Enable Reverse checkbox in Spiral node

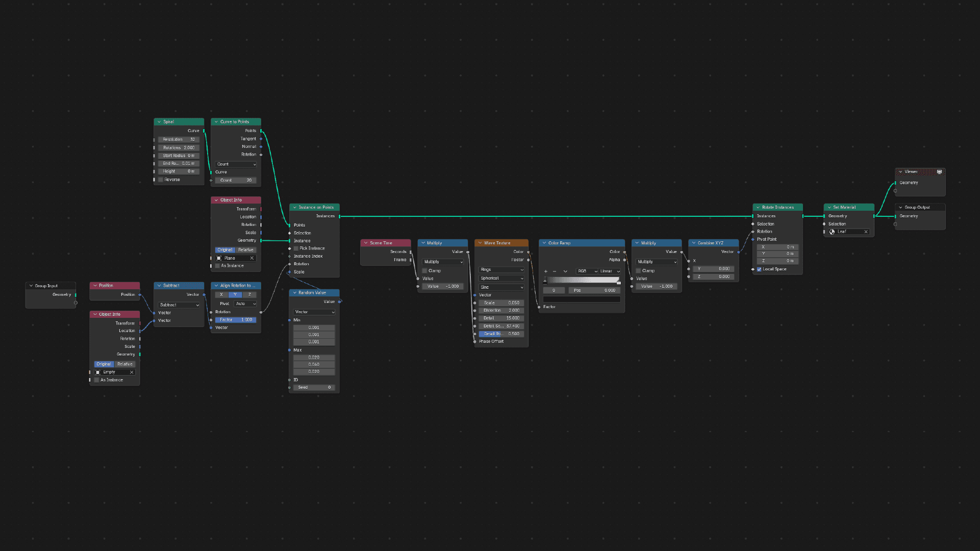(x=161, y=180)
